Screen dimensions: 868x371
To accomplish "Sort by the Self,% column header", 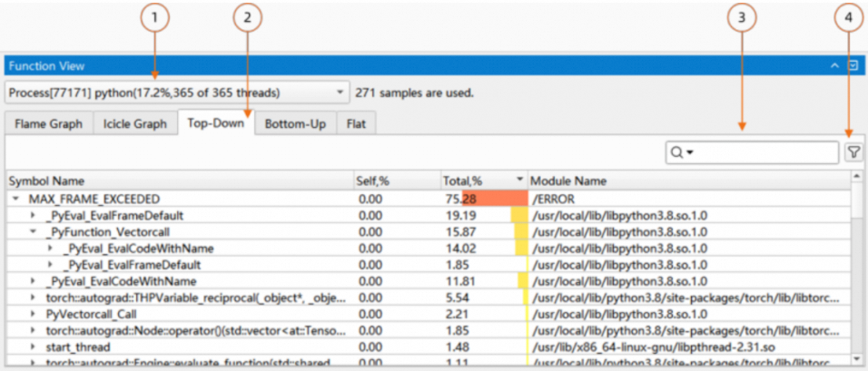I will 398,181.
